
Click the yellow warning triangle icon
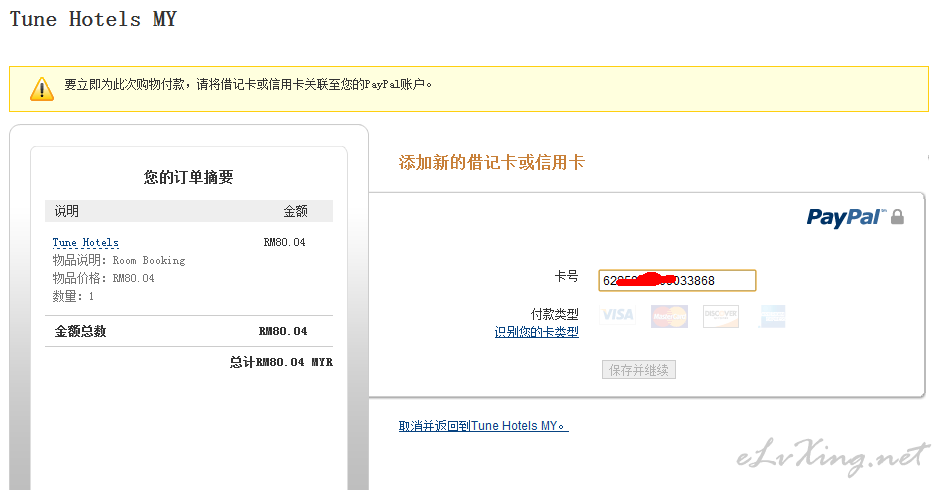[x=42, y=89]
